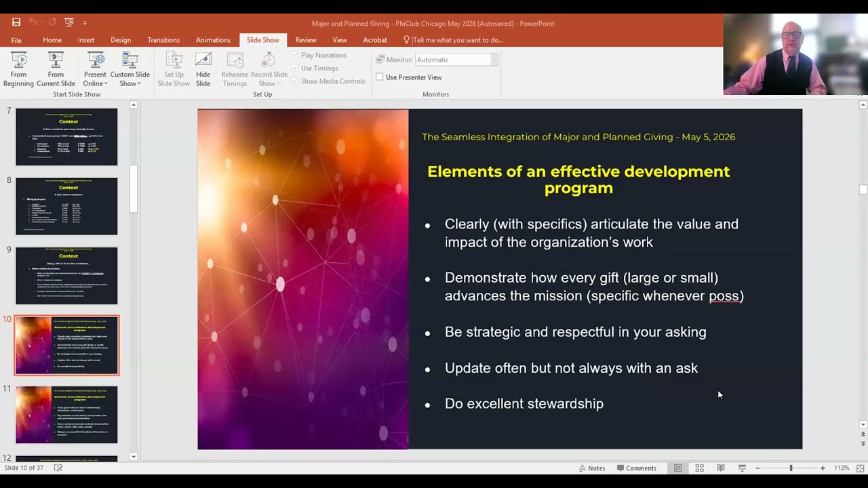This screenshot has height=488, width=868.
Task: Click bullet 'Do excellent stewardship'
Action: click(x=524, y=403)
